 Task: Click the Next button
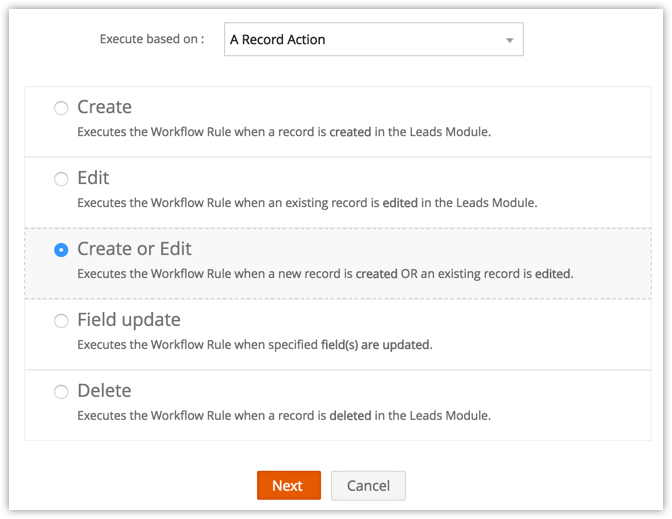click(288, 485)
